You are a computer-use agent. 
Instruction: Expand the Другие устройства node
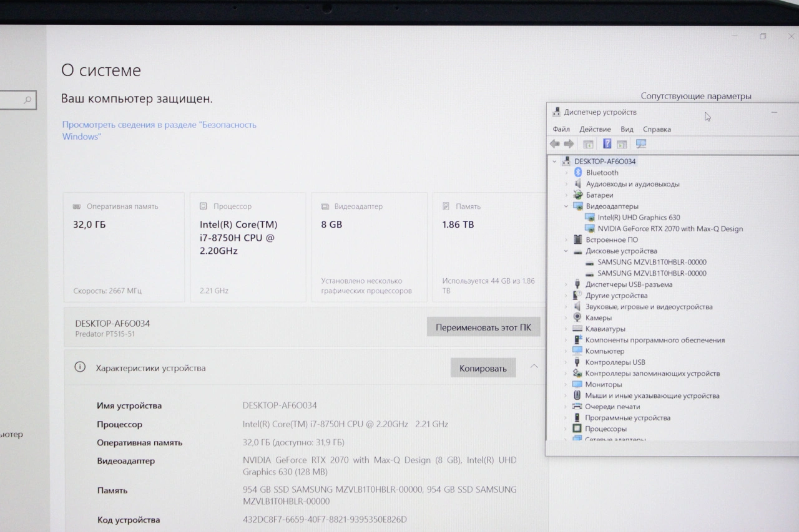[566, 296]
